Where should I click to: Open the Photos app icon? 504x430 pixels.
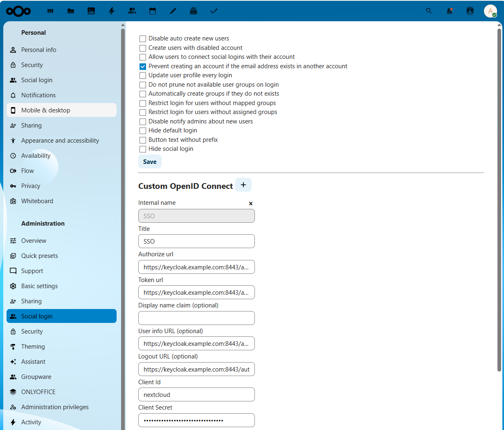pos(91,11)
